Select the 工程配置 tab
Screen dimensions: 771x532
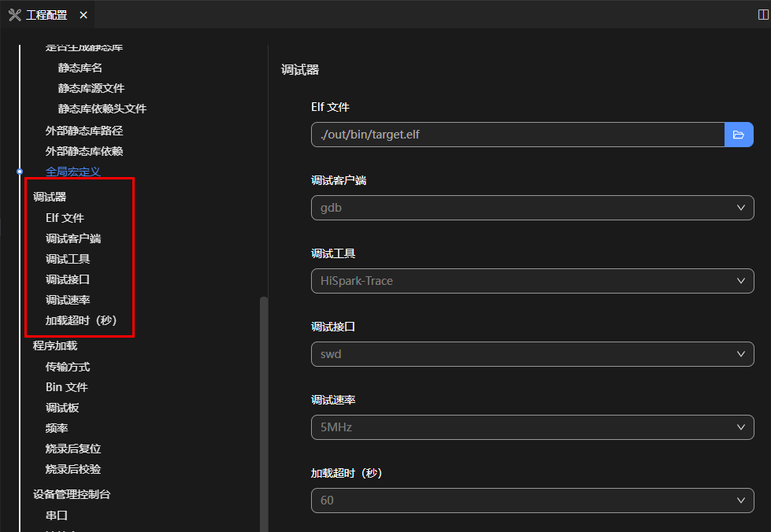coord(46,15)
